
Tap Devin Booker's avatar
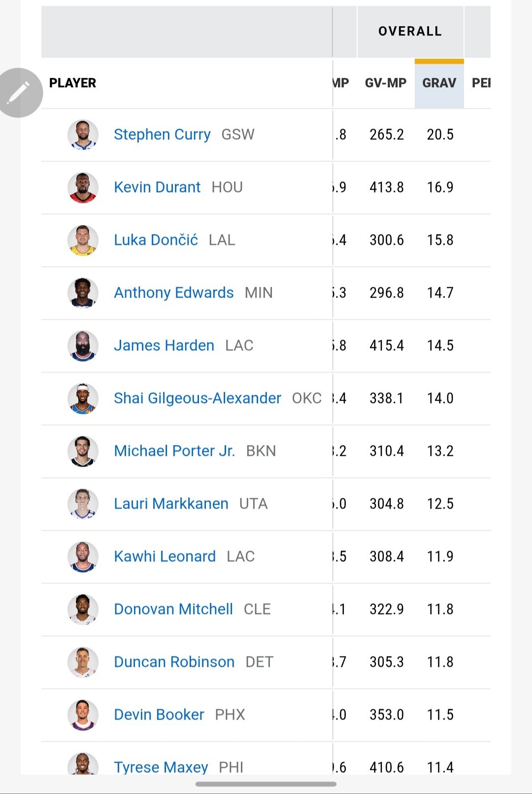pos(83,715)
